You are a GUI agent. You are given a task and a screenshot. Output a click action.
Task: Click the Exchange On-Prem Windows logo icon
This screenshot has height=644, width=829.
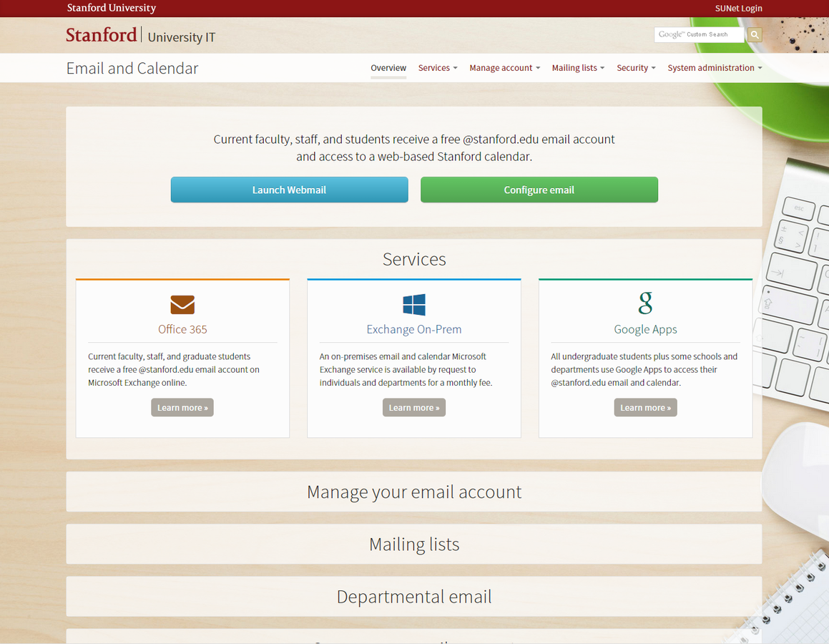(414, 305)
